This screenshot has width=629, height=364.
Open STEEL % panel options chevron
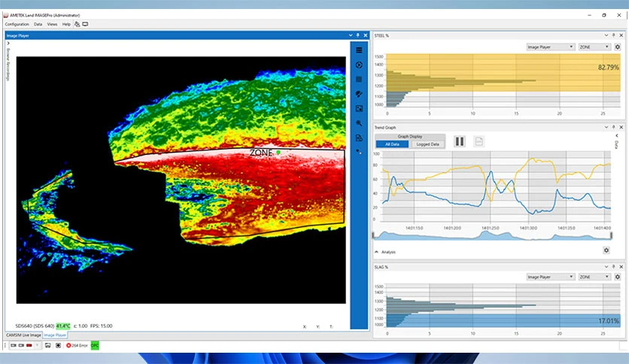pyautogui.click(x=606, y=35)
